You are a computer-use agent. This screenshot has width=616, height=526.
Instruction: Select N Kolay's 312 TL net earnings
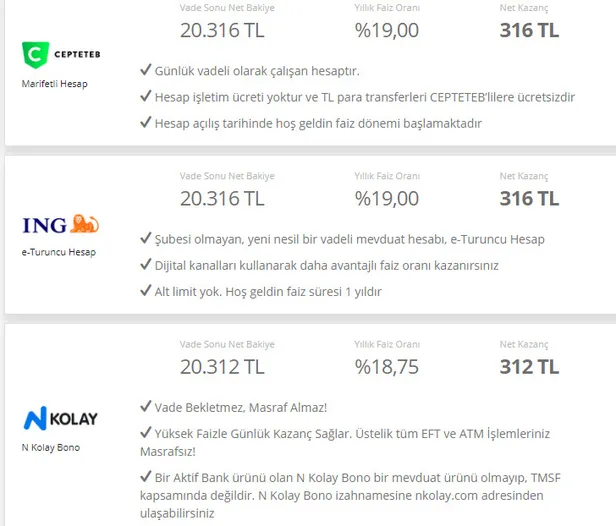(529, 367)
